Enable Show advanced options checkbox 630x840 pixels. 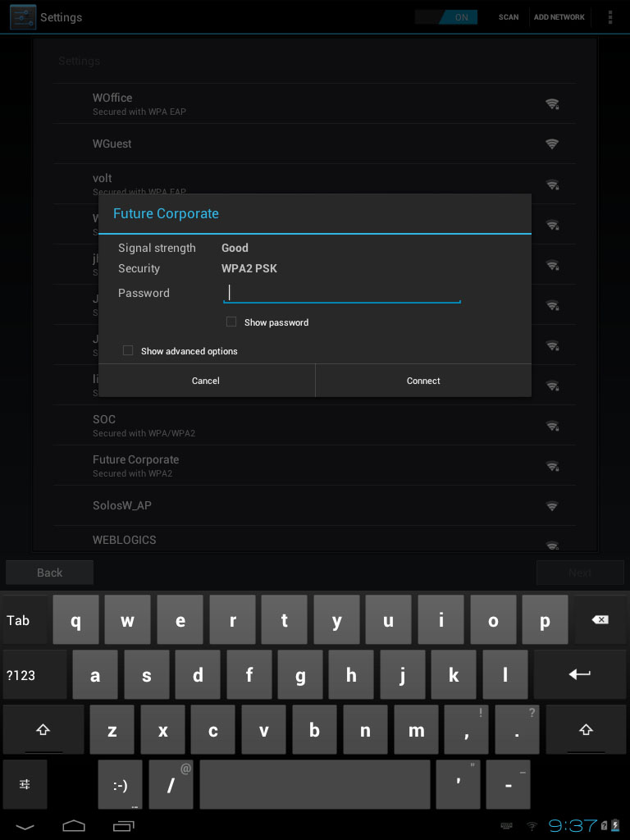[128, 350]
